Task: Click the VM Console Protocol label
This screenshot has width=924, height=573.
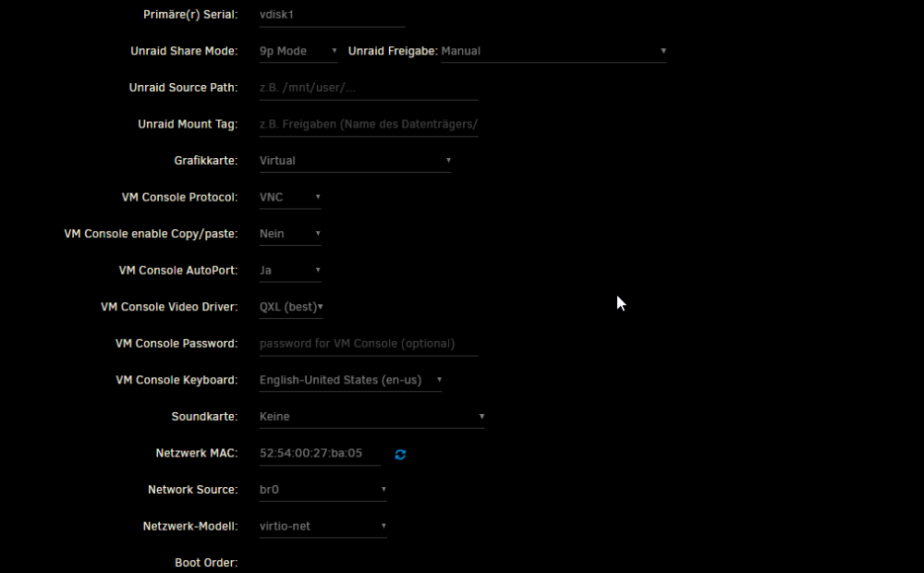Action: click(x=180, y=198)
